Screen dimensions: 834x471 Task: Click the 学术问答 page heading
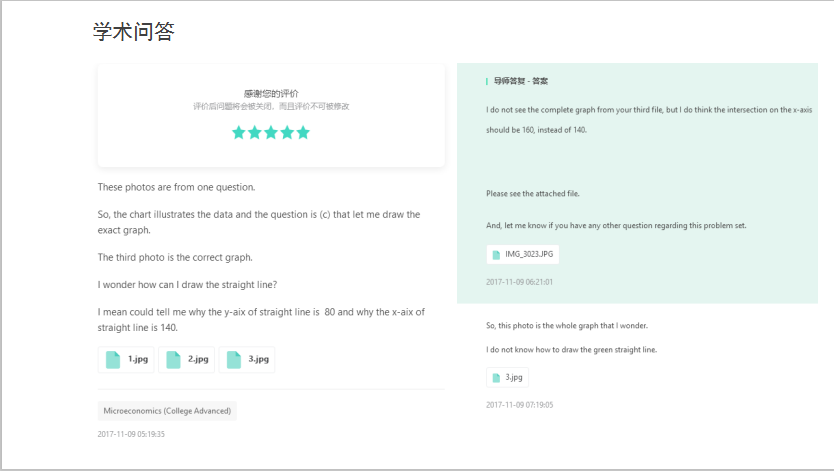tap(134, 32)
